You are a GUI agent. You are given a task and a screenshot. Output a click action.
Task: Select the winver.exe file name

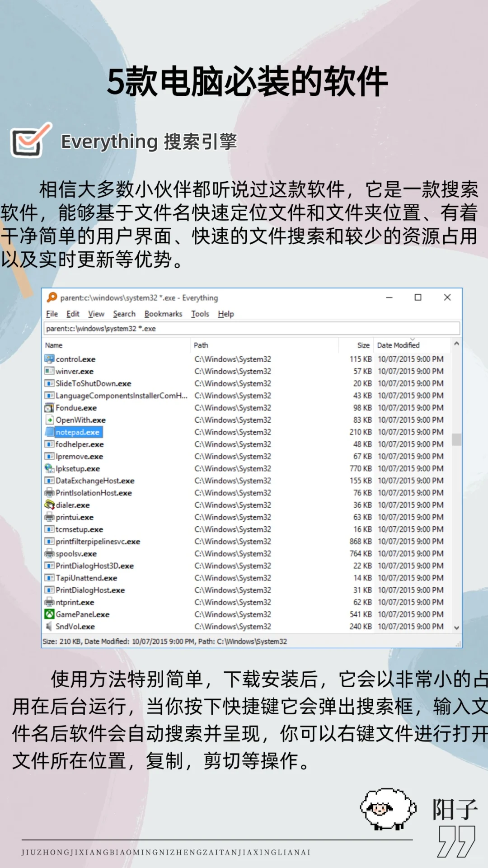(x=75, y=371)
